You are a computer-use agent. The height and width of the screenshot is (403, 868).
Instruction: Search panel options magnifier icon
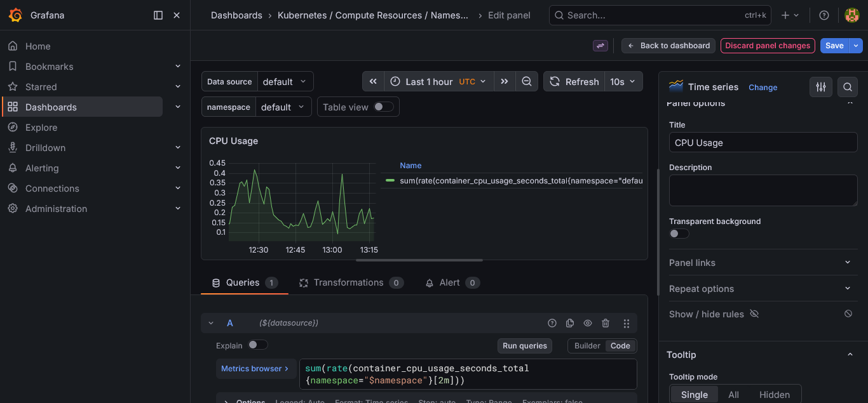(x=847, y=87)
